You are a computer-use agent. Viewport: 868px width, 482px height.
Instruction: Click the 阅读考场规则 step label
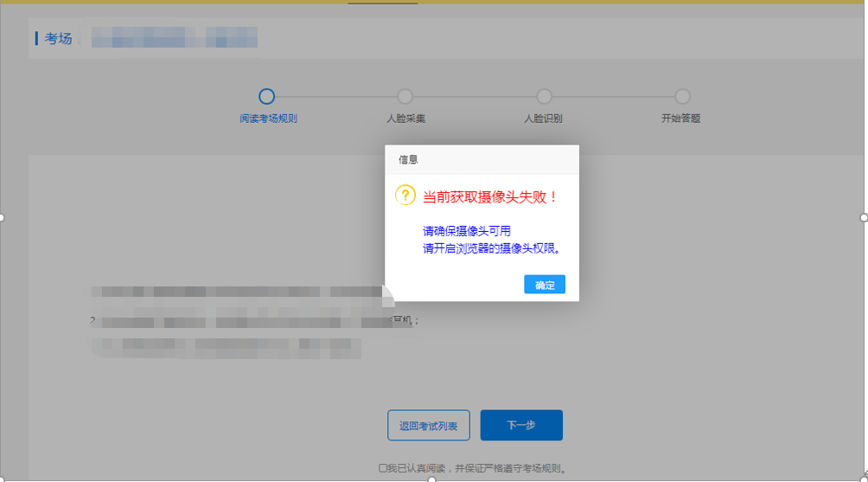268,119
